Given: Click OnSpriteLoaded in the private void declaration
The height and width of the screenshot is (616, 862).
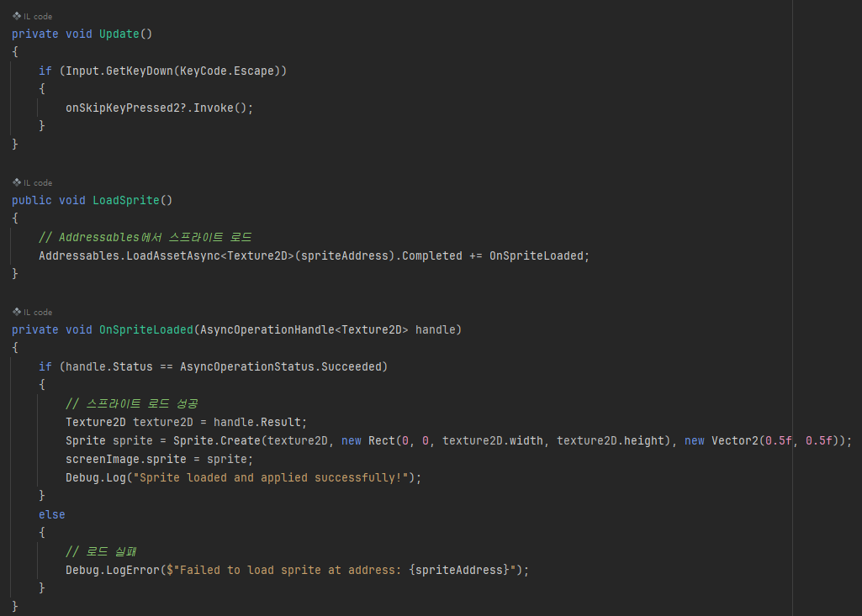Looking at the screenshot, I should (x=145, y=329).
